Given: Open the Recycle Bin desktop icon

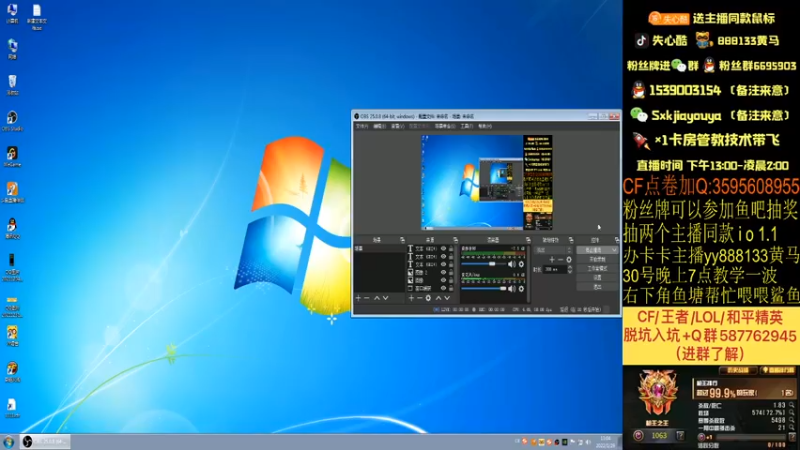Looking at the screenshot, I should 12,85.
